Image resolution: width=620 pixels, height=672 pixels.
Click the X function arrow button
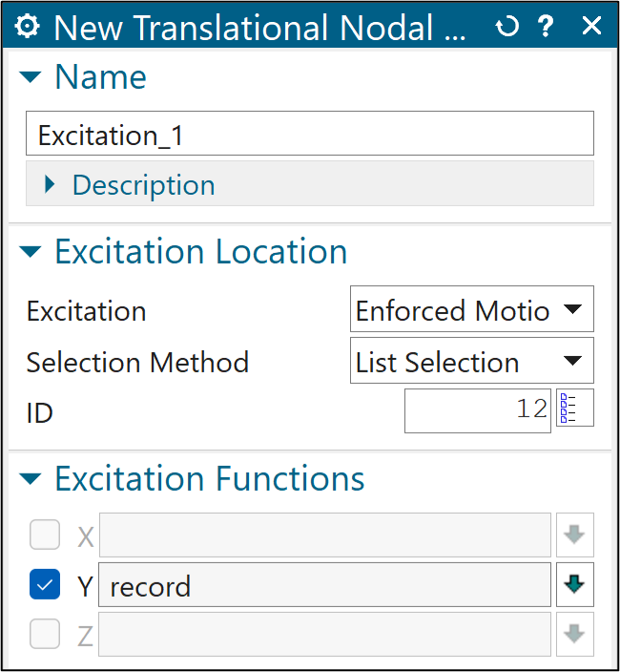[574, 535]
